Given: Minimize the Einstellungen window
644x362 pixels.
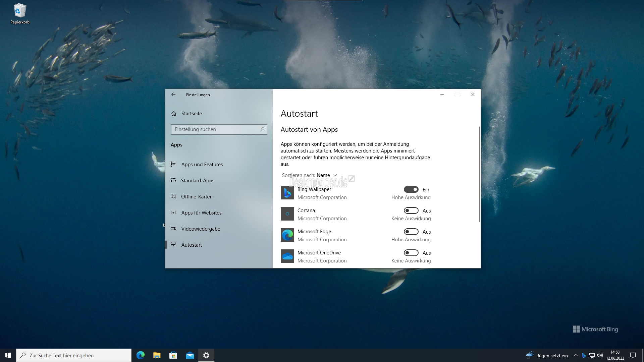Looking at the screenshot, I should pyautogui.click(x=442, y=95).
